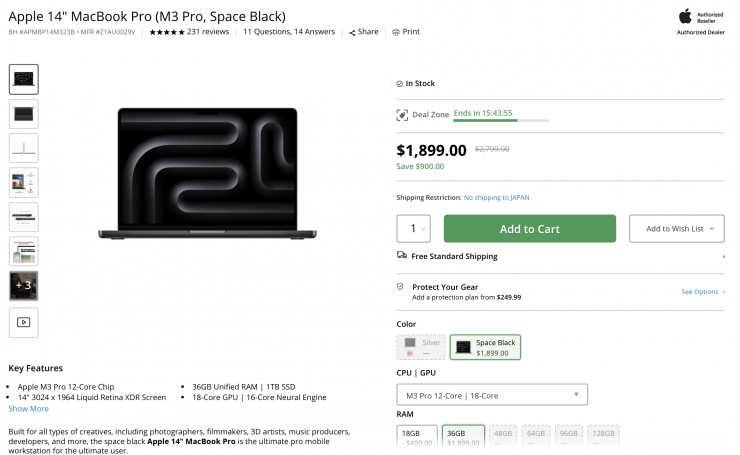Click See Options for protection plans
Image resolution: width=740 pixels, height=455 pixels.
click(702, 292)
